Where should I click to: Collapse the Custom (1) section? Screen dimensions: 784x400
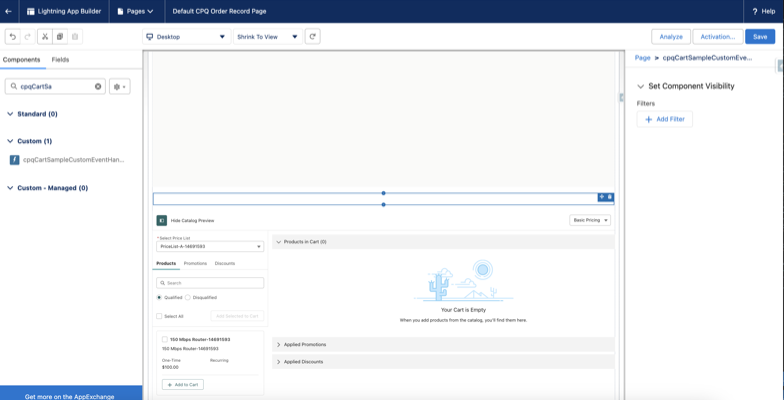(x=10, y=141)
